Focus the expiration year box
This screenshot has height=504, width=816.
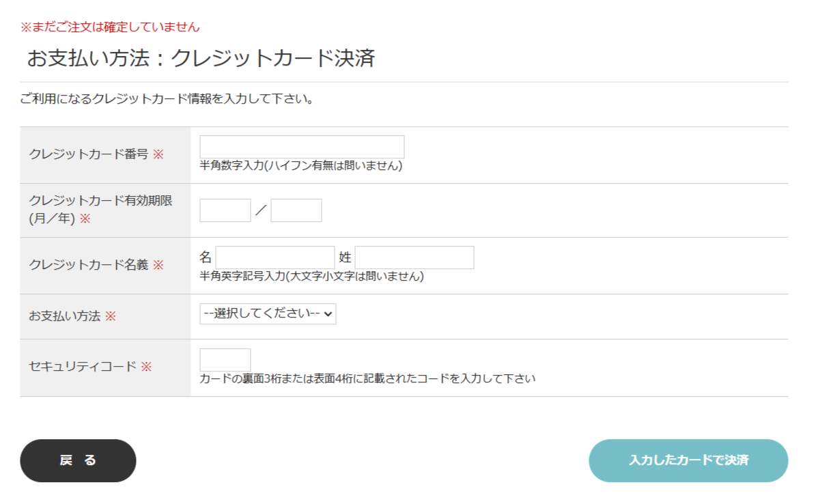pos(296,210)
